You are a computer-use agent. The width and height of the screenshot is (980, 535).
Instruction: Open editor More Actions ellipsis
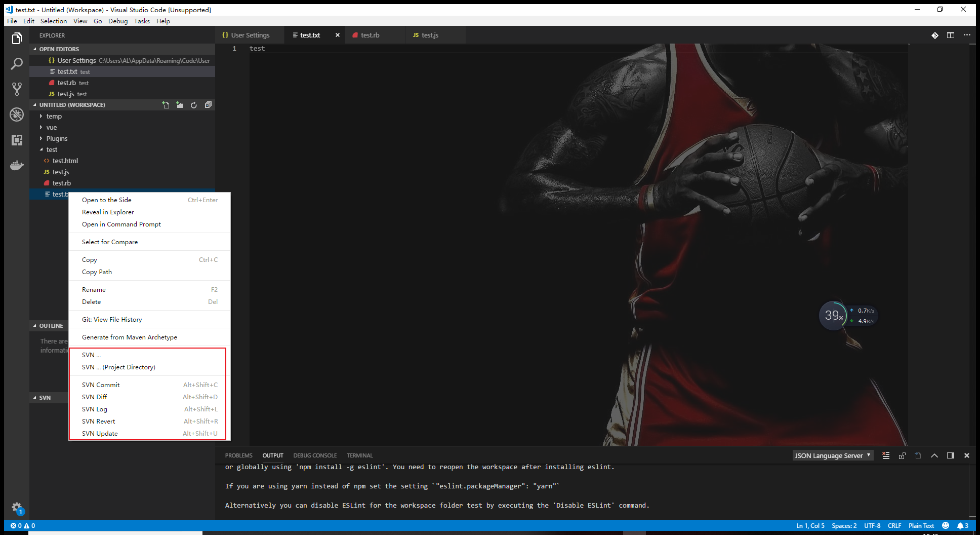tap(967, 35)
